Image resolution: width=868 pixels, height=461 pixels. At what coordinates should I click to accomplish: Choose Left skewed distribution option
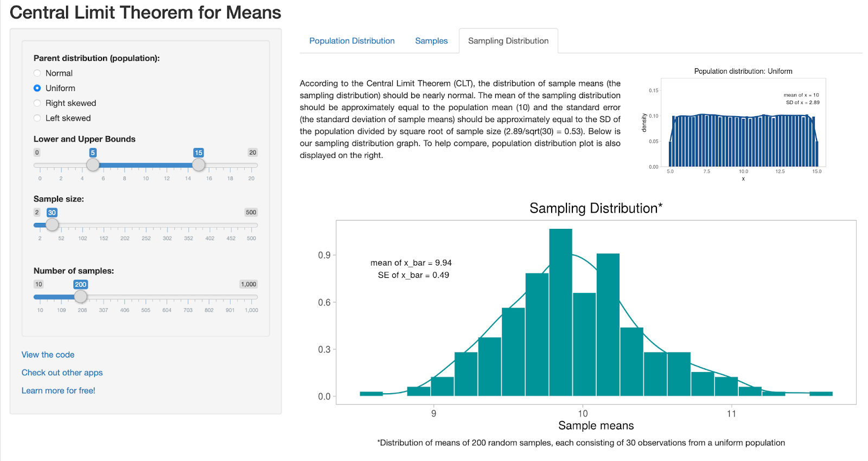coord(37,118)
